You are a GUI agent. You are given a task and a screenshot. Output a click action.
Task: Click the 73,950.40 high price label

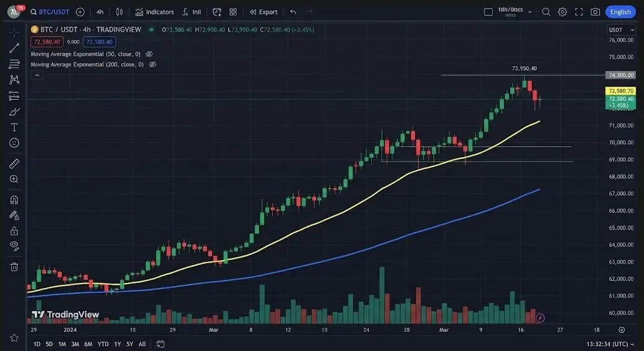pyautogui.click(x=524, y=69)
